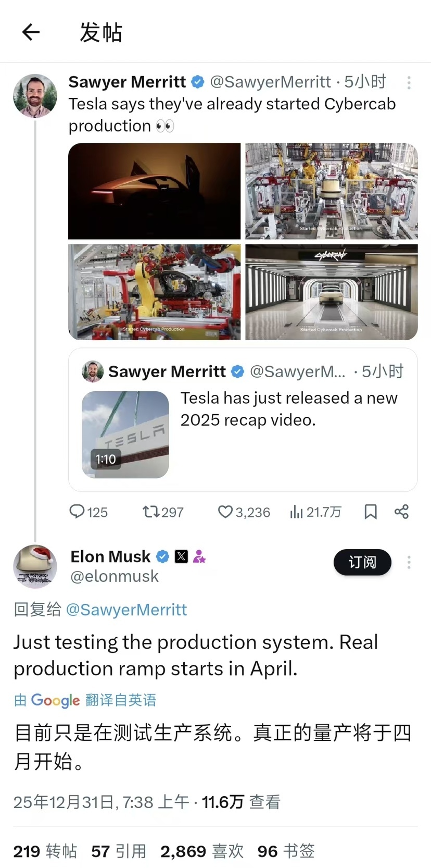Viewport: 431px width, 868px height.
Task: View analytics icon showing 21.7万 views
Action: (x=297, y=512)
